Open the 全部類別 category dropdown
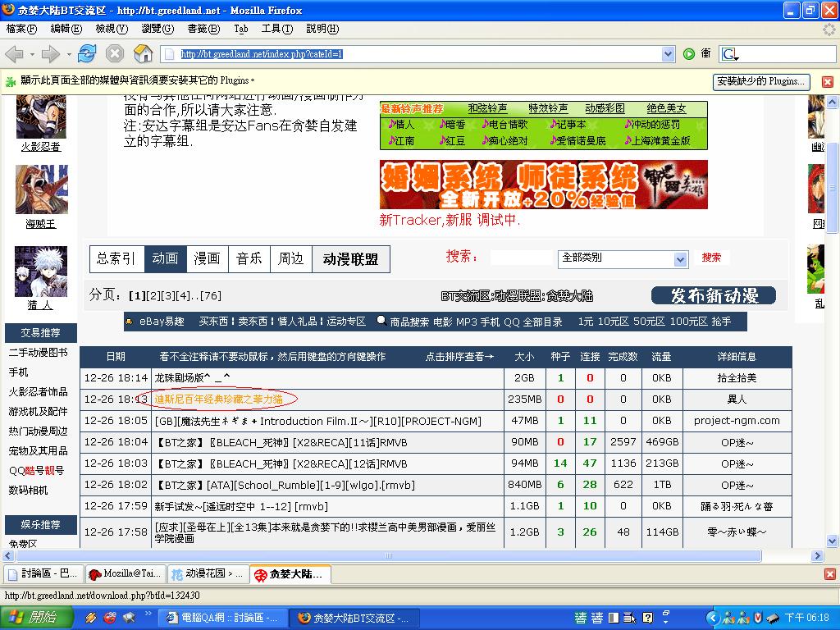 click(680, 259)
